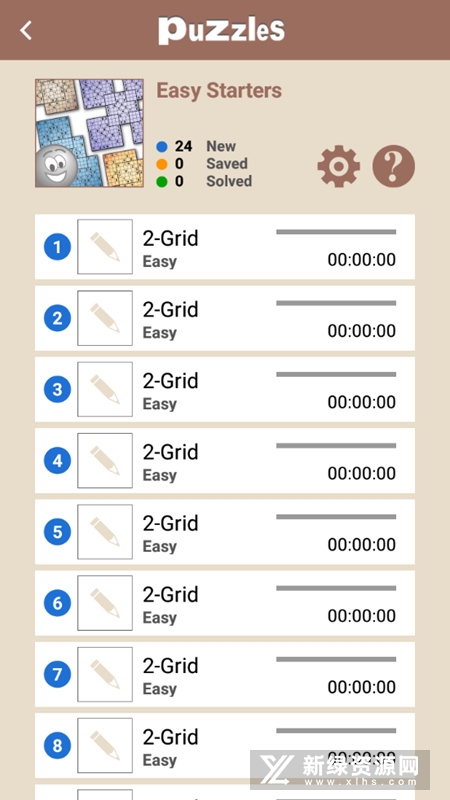The image size is (450, 800).
Task: Go back using the top-left arrow
Action: click(26, 30)
